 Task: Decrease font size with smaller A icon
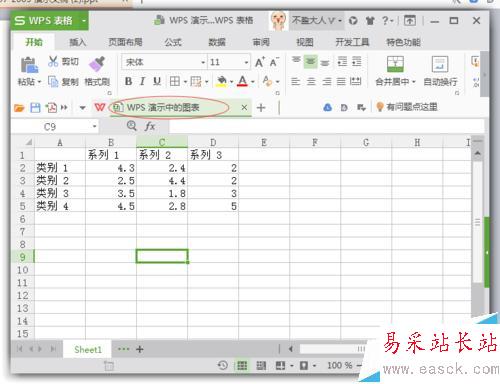[x=274, y=62]
